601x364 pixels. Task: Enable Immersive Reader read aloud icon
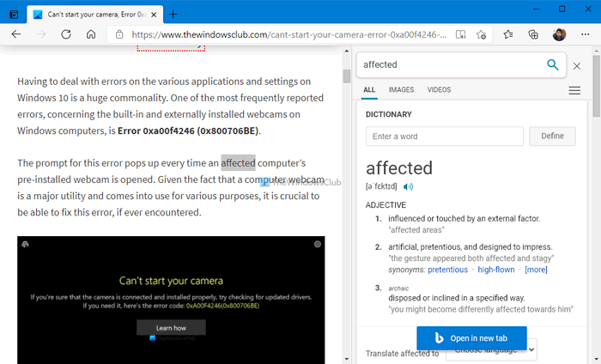[x=461, y=34]
